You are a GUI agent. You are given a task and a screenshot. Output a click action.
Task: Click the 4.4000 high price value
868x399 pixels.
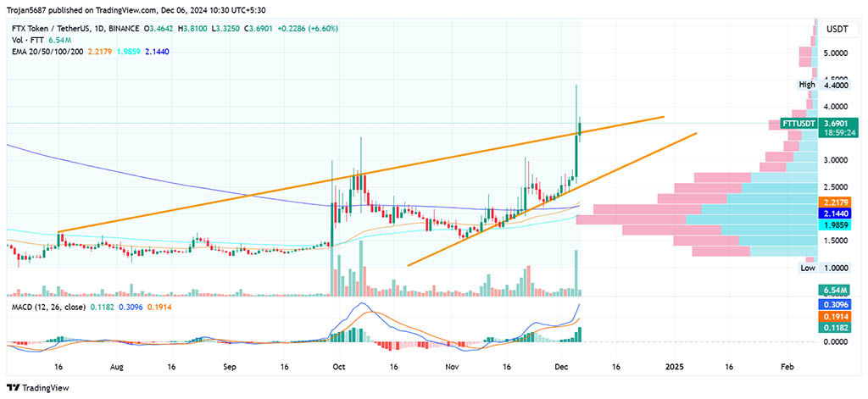point(834,86)
